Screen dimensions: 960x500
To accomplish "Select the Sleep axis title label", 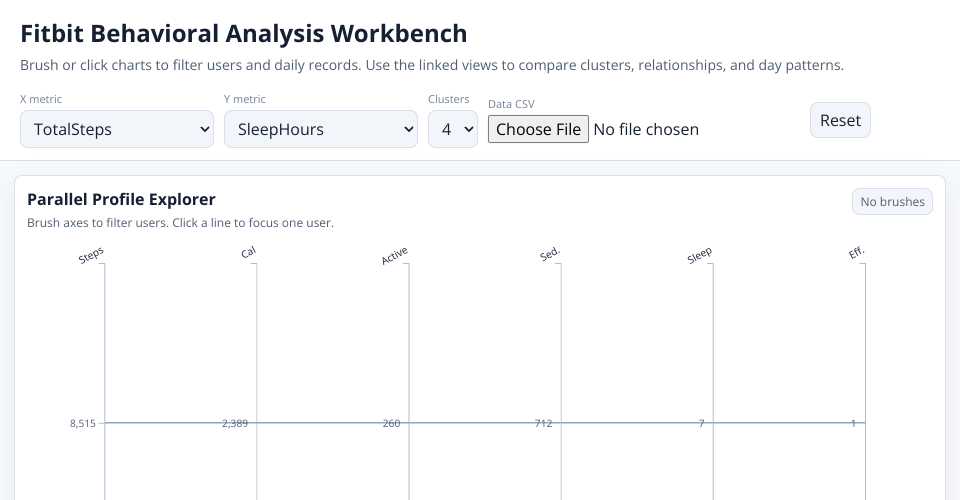I will [x=700, y=256].
